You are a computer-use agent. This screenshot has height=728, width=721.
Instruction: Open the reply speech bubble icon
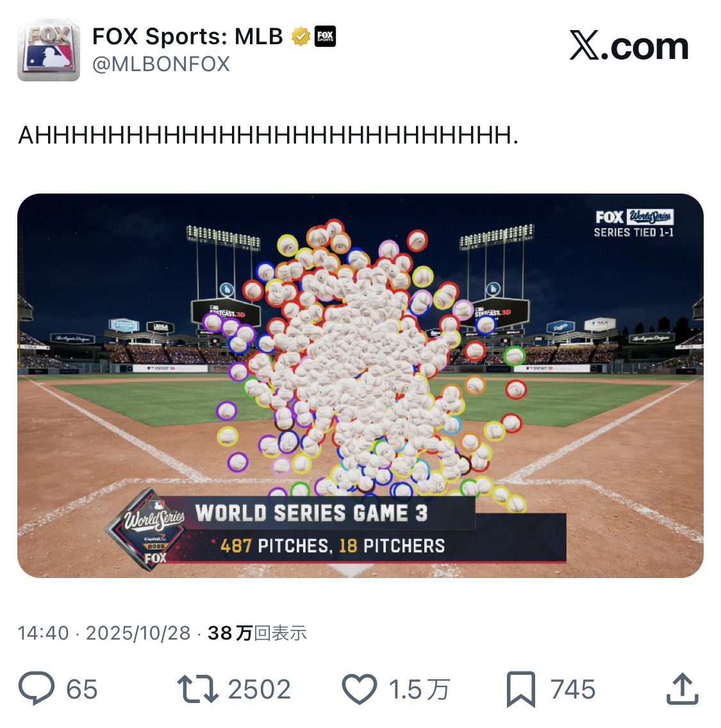coord(37,689)
